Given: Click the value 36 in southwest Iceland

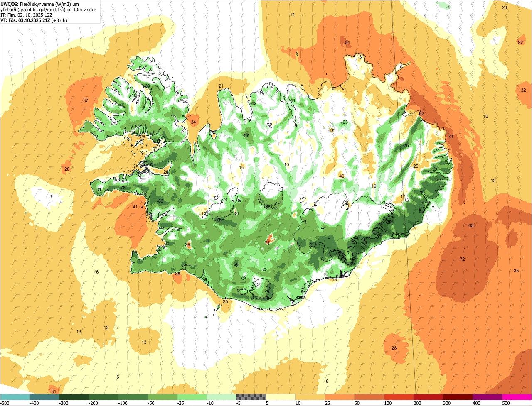Looking at the screenshot, I should (x=187, y=245).
